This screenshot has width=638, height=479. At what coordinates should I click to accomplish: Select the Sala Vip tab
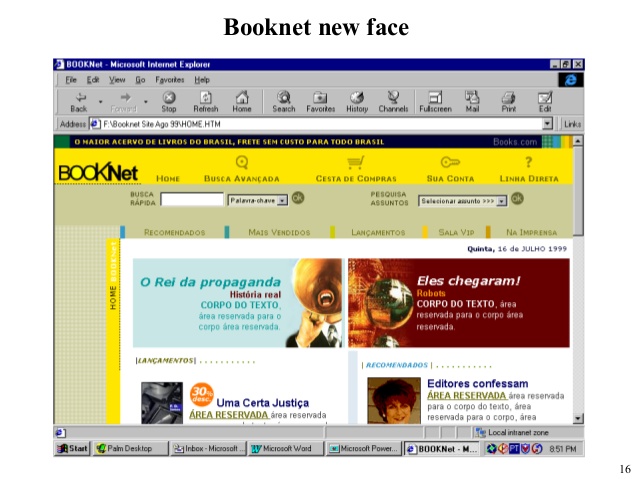tap(456, 232)
